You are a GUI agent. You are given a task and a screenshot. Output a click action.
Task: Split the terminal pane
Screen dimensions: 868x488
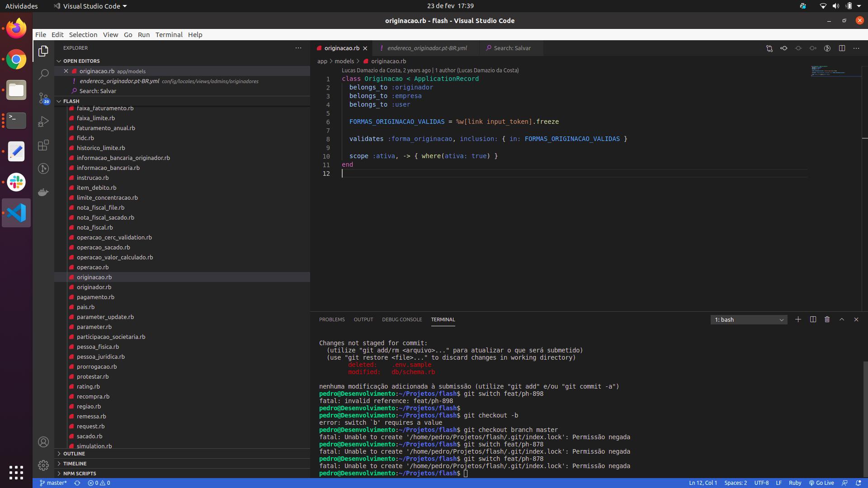point(813,319)
